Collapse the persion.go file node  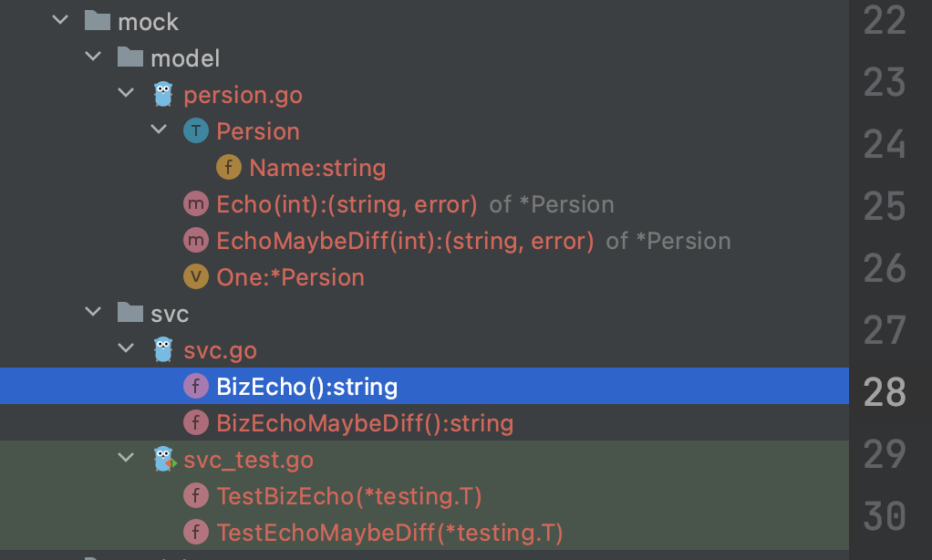126,93
